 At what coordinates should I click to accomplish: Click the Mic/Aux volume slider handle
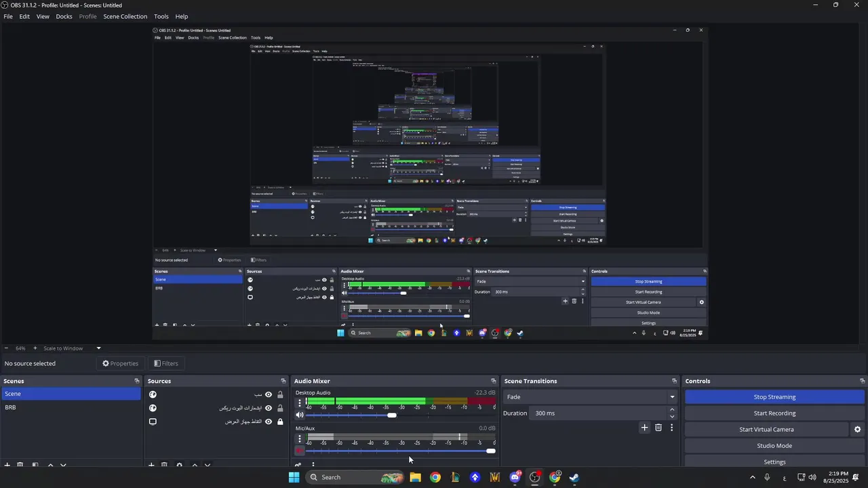click(490, 451)
